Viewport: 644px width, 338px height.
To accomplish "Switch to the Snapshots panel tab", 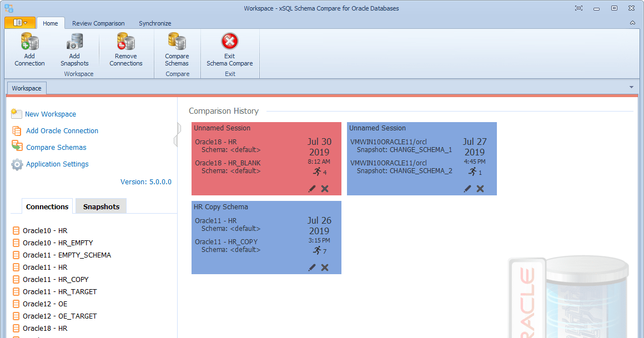I will click(x=101, y=206).
